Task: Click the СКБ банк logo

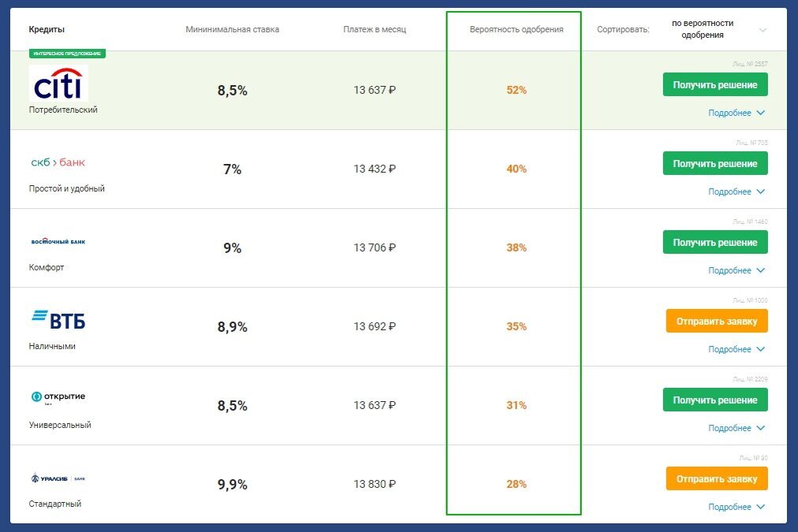Action: pos(58,162)
